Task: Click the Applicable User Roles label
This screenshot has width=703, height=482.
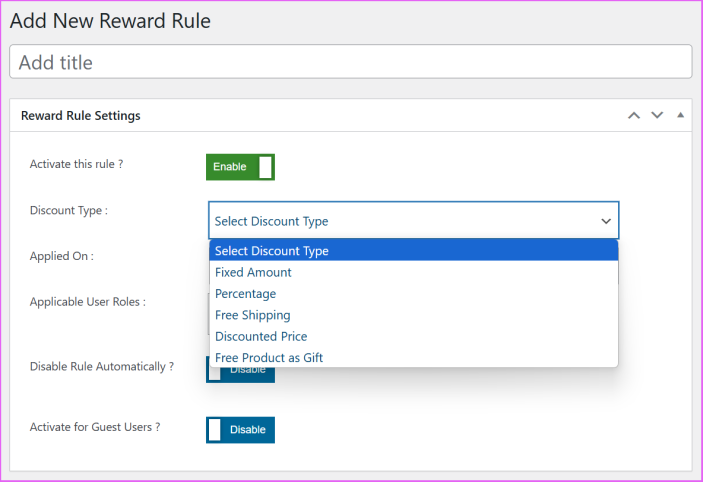Action: [88, 301]
